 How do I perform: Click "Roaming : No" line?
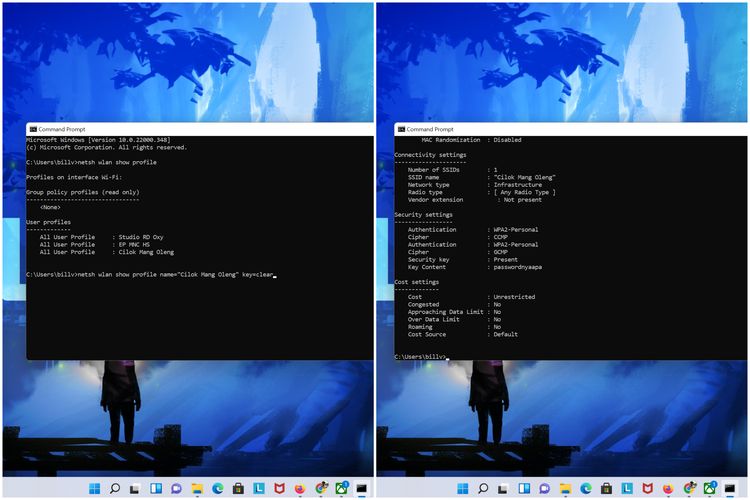tap(454, 327)
